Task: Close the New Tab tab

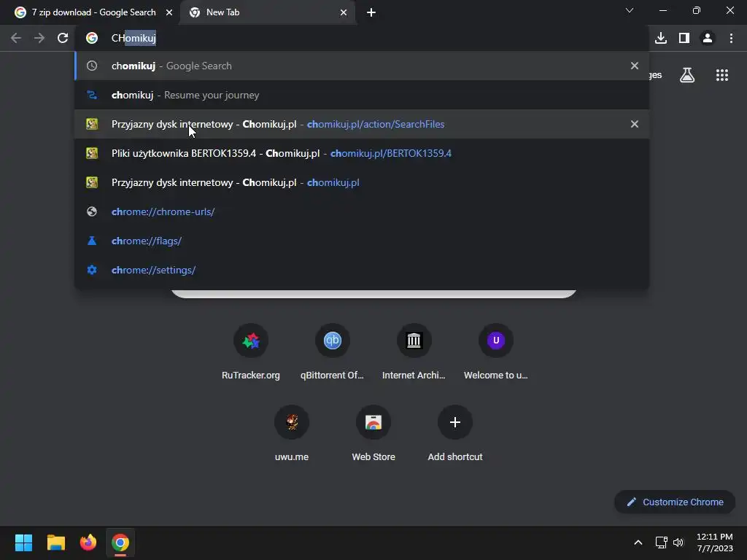Action: [344, 12]
